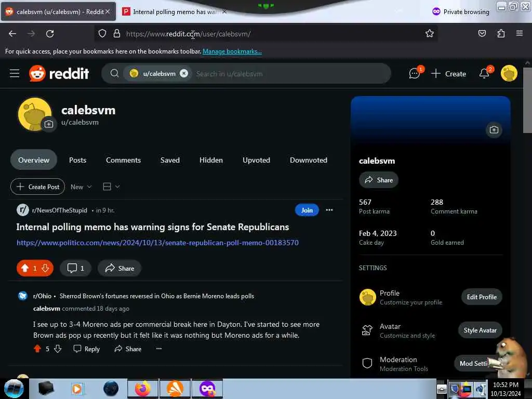Click the site padlock security icon

(x=117, y=34)
